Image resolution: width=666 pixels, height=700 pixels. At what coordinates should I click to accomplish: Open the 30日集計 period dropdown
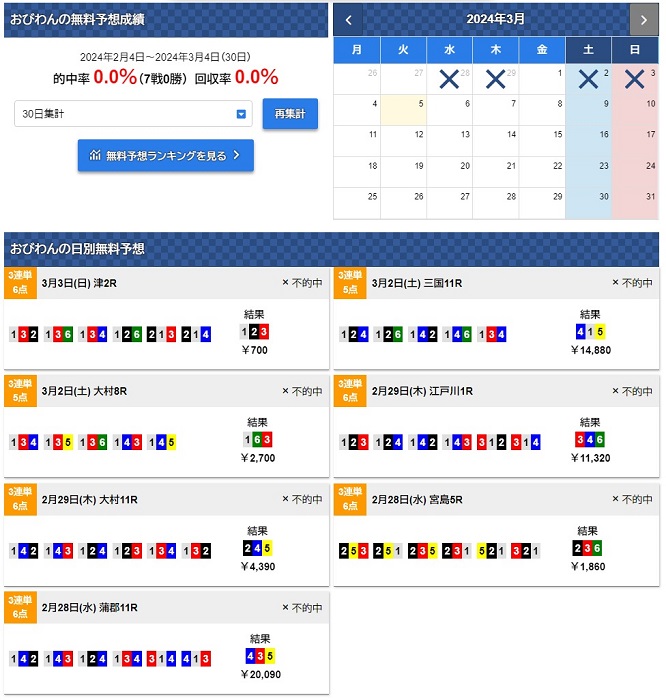click(133, 114)
